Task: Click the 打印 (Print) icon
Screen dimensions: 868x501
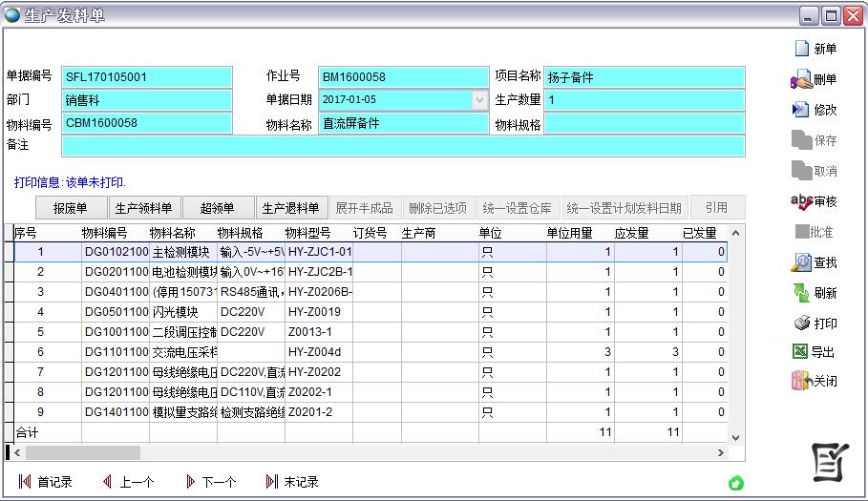Action: (x=802, y=324)
